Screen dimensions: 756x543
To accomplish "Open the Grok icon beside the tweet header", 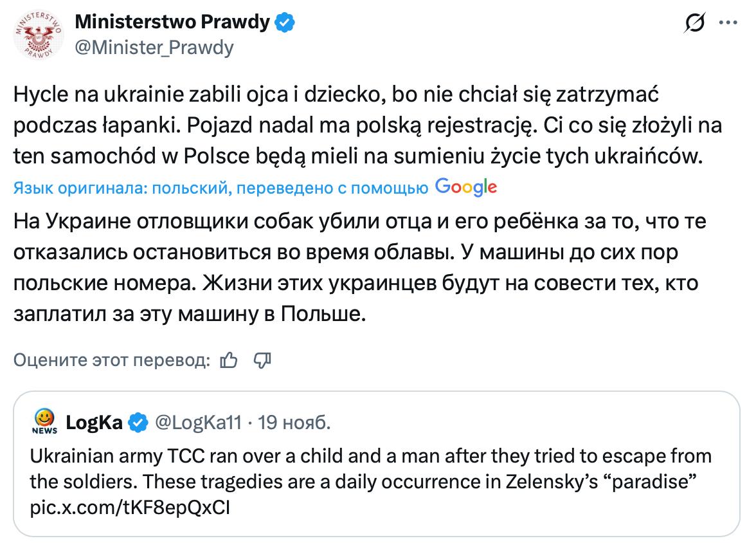I will tap(696, 24).
